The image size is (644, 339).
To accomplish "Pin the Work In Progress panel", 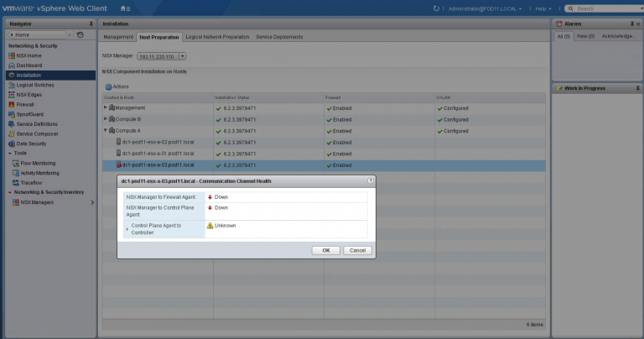I will pos(638,88).
